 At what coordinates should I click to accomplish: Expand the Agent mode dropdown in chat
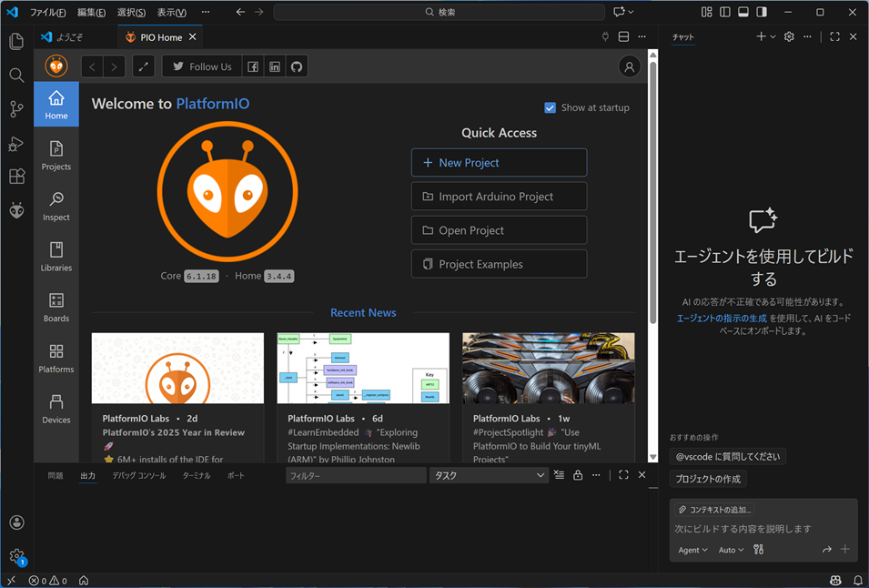(x=692, y=550)
